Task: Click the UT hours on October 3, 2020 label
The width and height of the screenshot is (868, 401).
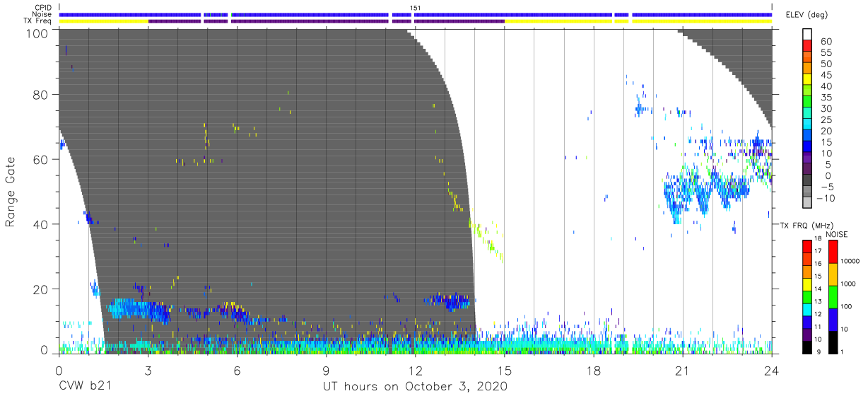Action: click(x=415, y=387)
